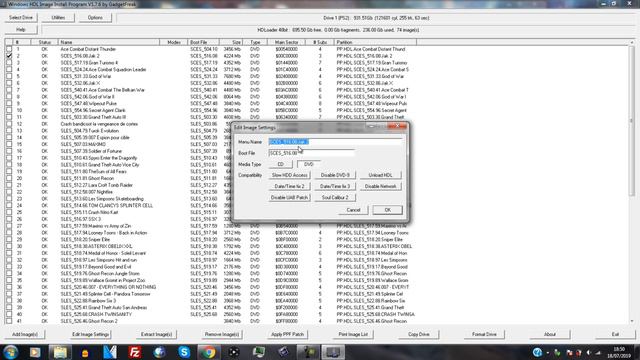Check the Gran Turismo 4 row checkbox
640x360 pixels.
pyautogui.click(x=9, y=63)
